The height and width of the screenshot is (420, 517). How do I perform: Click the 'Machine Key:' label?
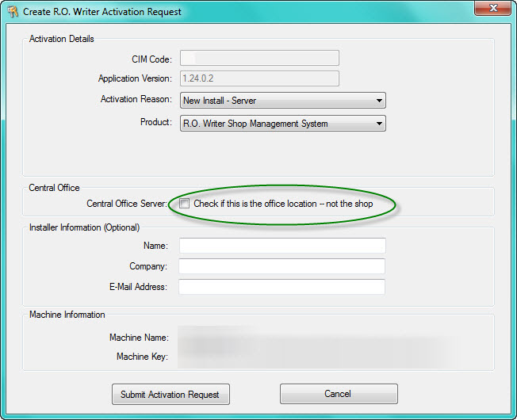pyautogui.click(x=143, y=357)
